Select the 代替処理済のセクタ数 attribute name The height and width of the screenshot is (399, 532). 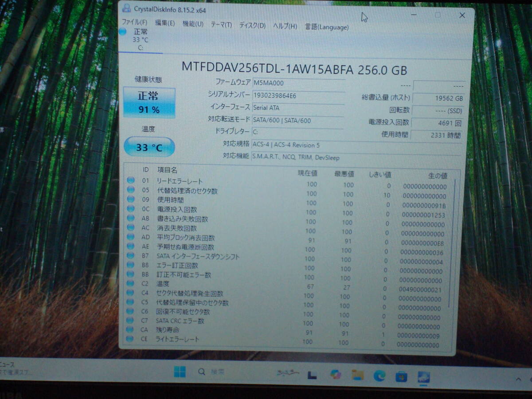(x=187, y=191)
